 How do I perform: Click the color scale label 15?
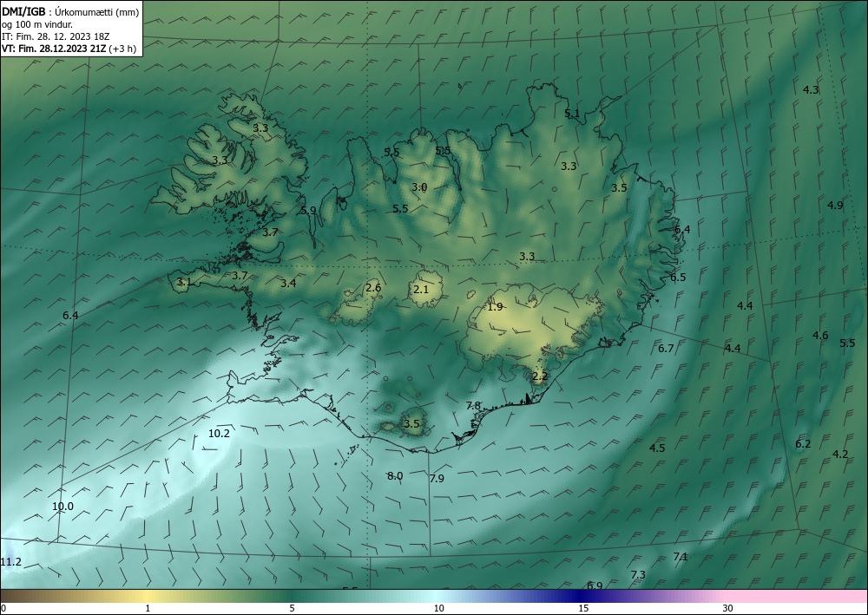[x=583, y=608]
